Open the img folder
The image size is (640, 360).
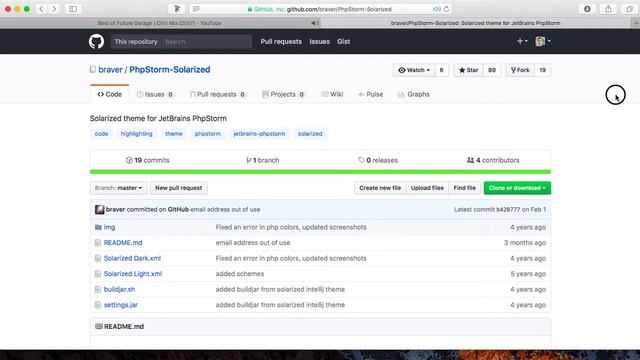pos(109,227)
